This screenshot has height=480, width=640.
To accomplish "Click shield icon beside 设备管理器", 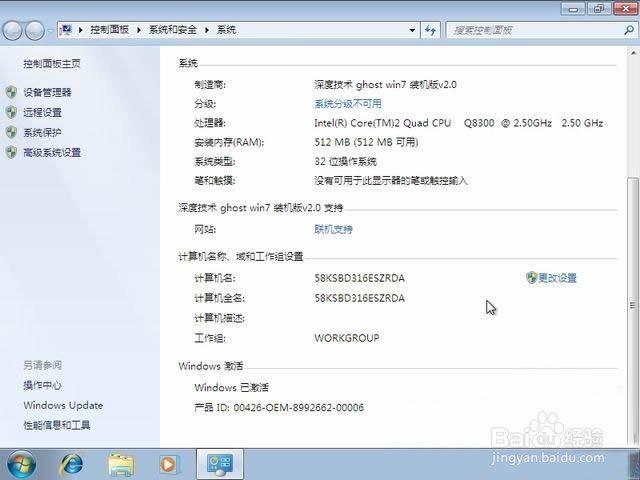I will 11,92.
